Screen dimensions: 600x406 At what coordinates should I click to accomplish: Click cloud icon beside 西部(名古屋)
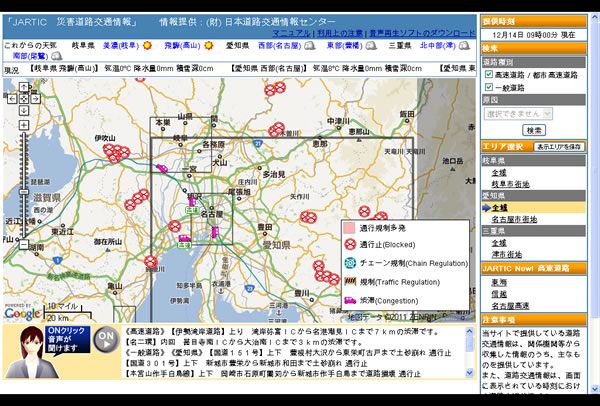310,46
